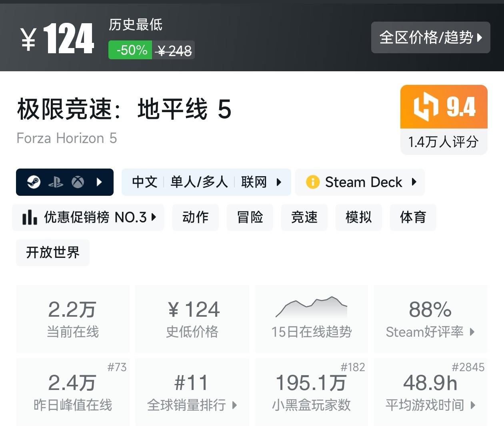Expand the arrow beside 平均游戏时间
This screenshot has width=504, height=428.
point(473,405)
